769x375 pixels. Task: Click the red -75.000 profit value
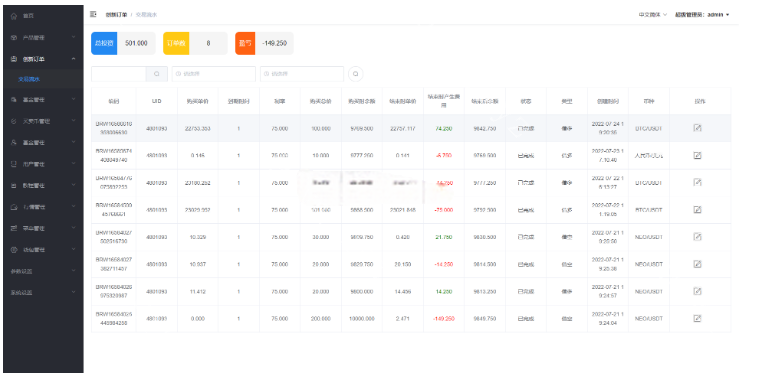[443, 210]
